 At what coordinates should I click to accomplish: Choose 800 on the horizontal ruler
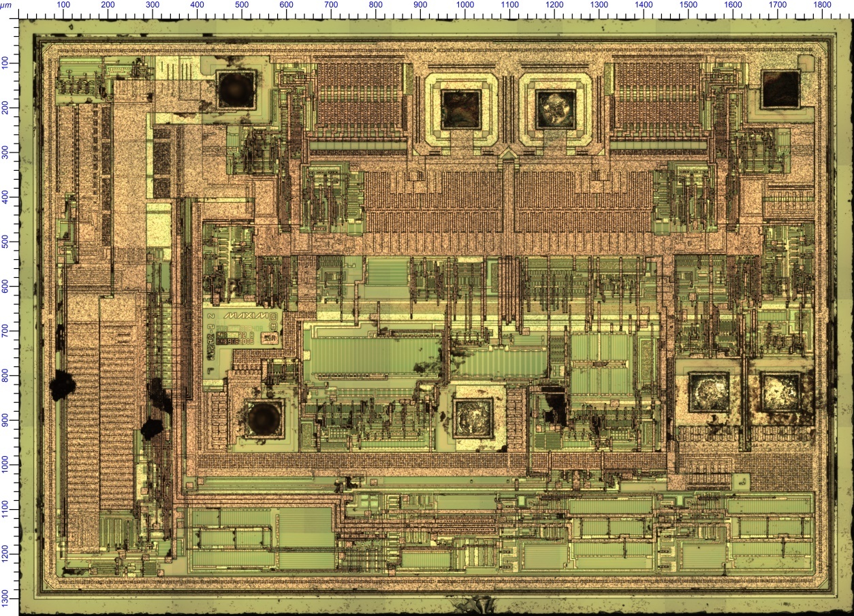(376, 5)
